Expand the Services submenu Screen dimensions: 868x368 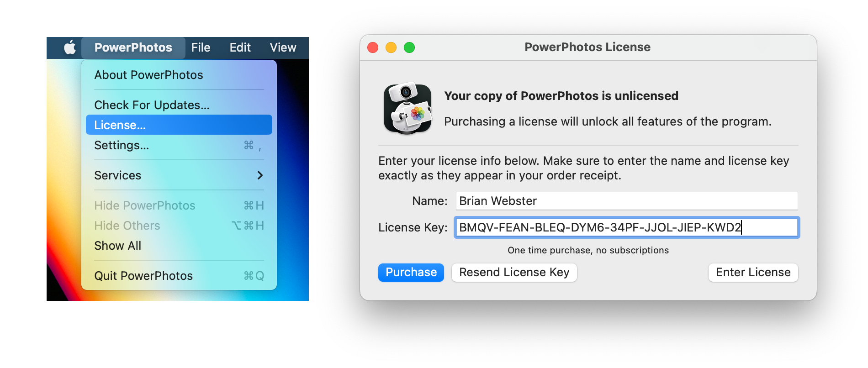point(179,175)
